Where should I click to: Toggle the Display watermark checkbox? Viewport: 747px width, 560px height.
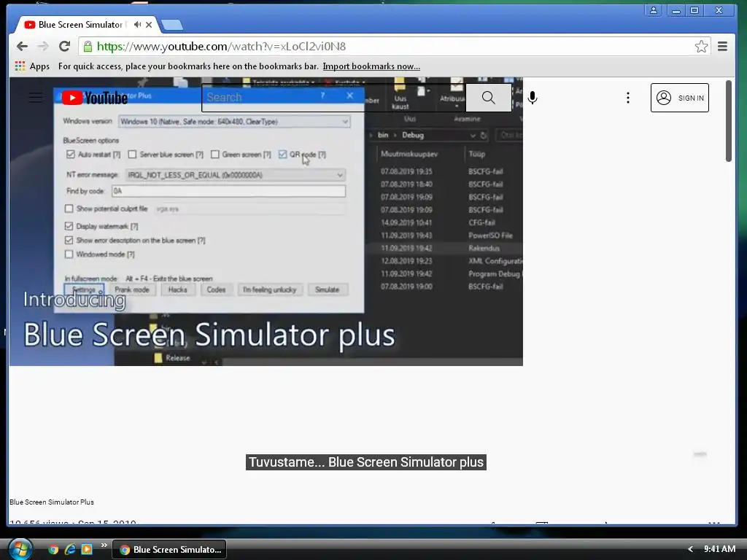coord(69,226)
